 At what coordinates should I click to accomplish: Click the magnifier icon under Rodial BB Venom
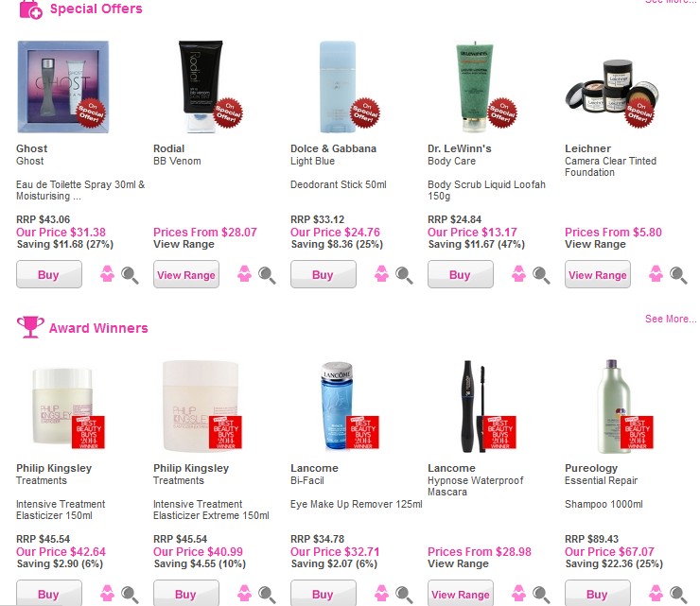(x=267, y=275)
